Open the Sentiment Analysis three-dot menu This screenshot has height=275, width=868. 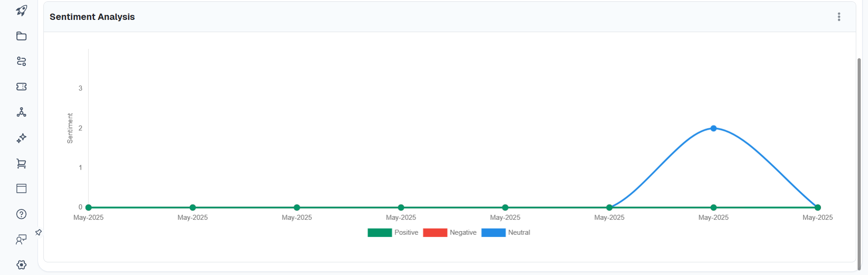click(x=839, y=17)
